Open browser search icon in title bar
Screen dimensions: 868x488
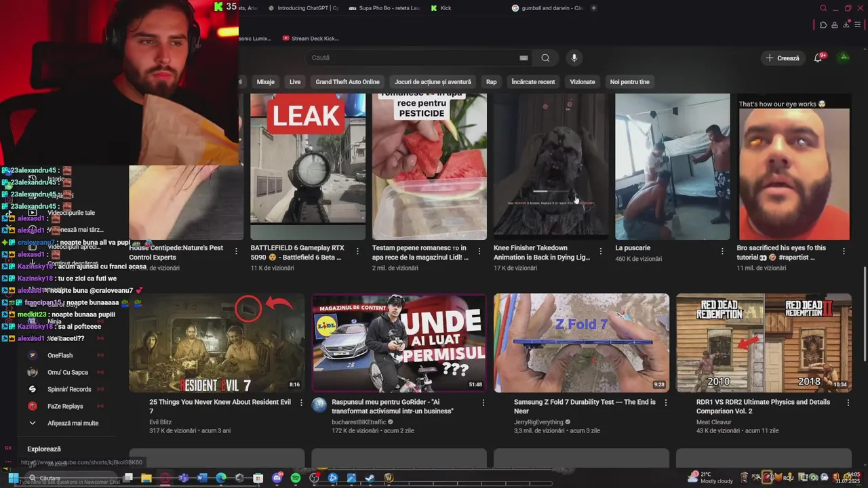[823, 8]
